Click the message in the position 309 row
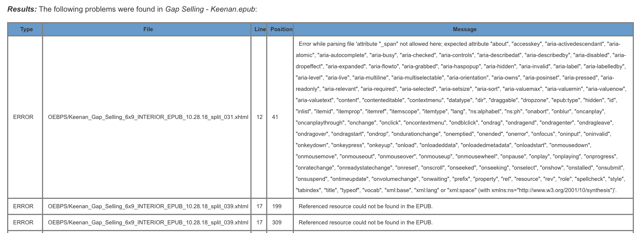 click(x=365, y=222)
